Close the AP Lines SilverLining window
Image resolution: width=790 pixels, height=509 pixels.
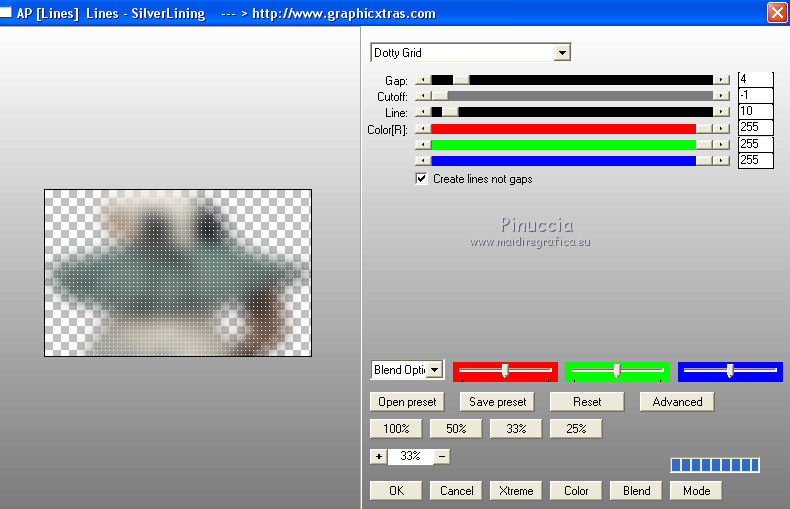[x=777, y=13]
